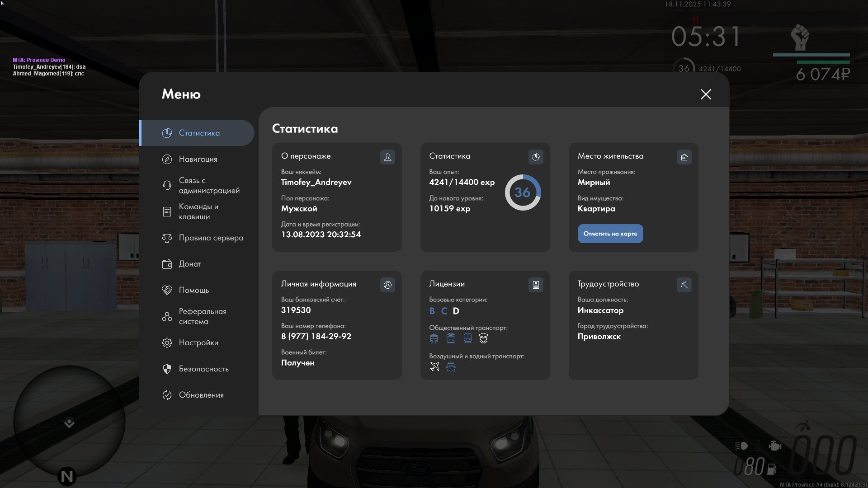868x488 pixels.
Task: Click the document icon in Лицензии card
Action: tap(536, 285)
